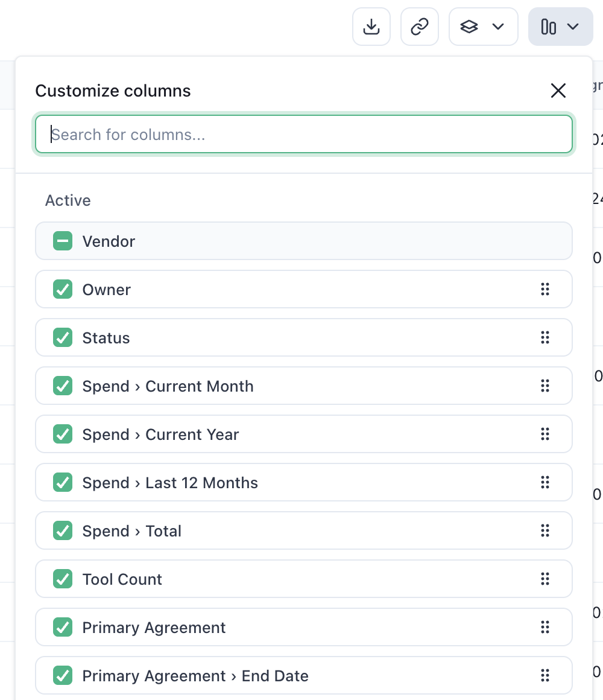Click the download export icon
Screen dimensions: 603x700
pyautogui.click(x=371, y=27)
